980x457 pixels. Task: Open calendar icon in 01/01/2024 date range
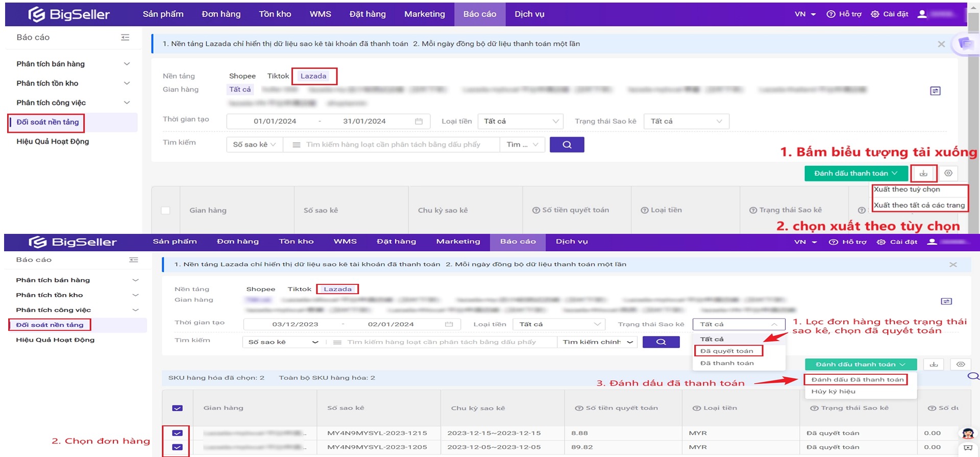click(x=419, y=122)
